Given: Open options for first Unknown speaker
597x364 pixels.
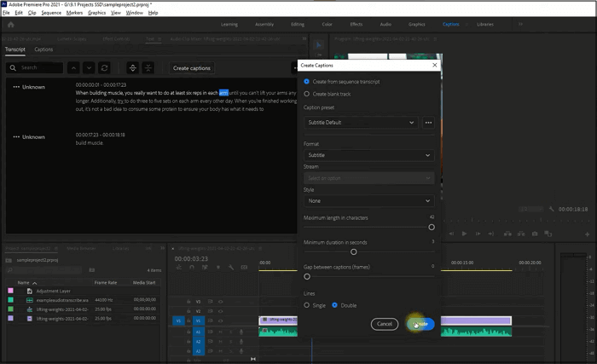Looking at the screenshot, I should point(16,87).
